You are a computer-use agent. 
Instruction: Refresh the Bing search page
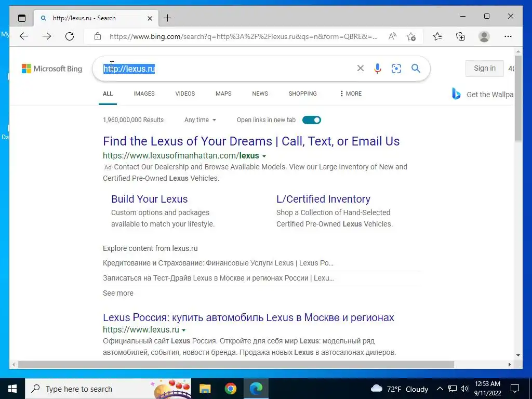(x=70, y=36)
